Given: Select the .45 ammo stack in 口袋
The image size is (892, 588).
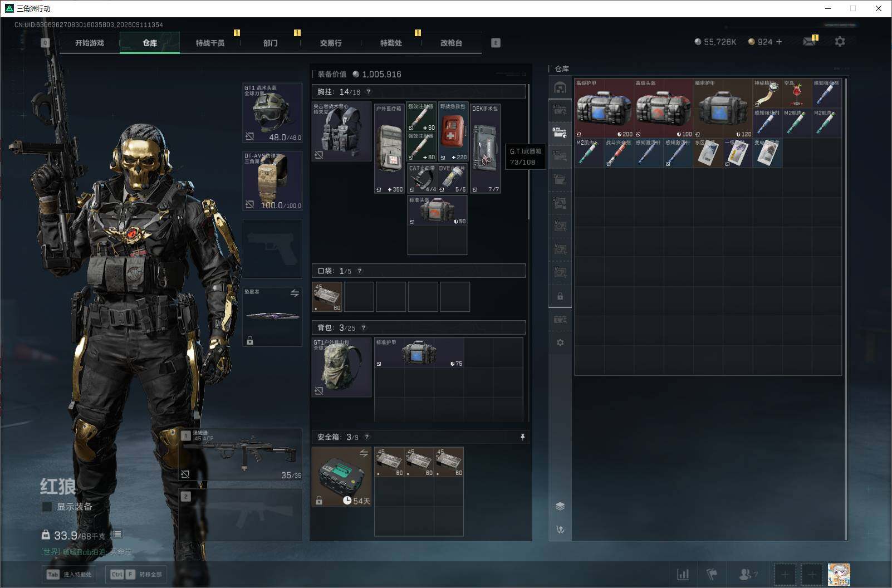Looking at the screenshot, I should point(327,297).
